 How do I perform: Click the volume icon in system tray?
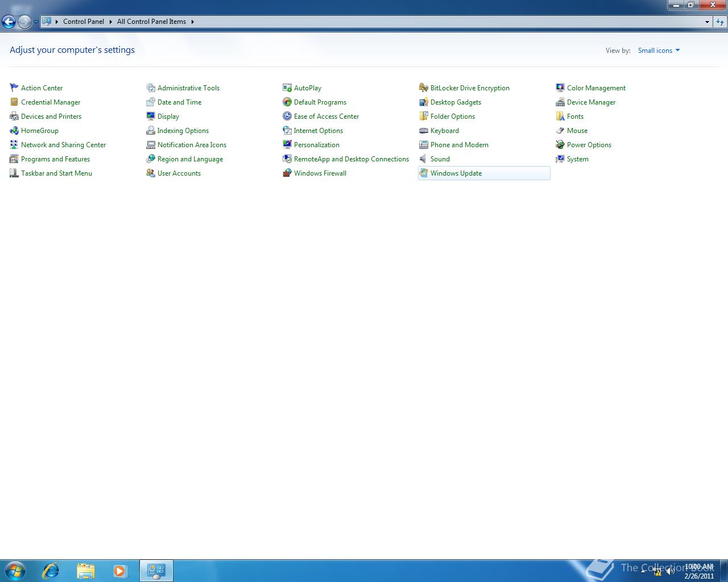(x=670, y=571)
